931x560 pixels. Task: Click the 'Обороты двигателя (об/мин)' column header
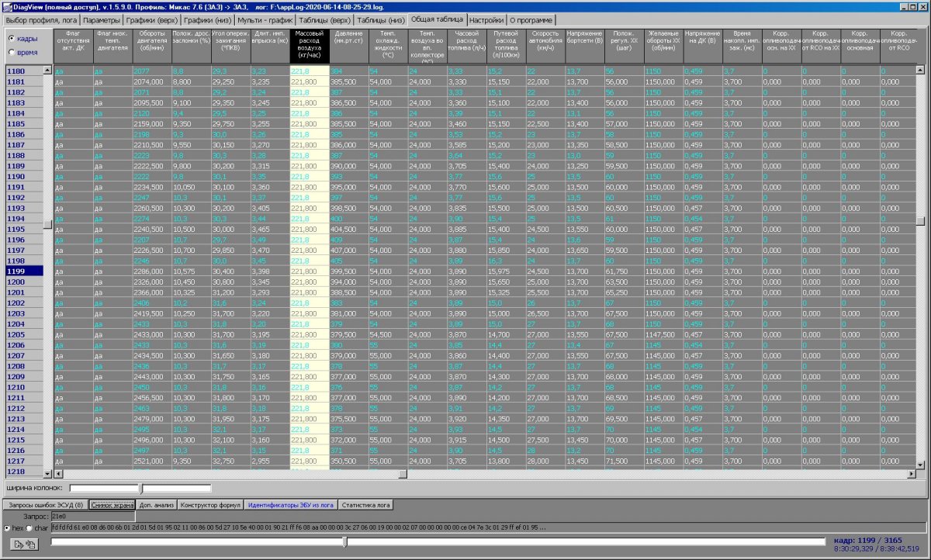(151, 47)
